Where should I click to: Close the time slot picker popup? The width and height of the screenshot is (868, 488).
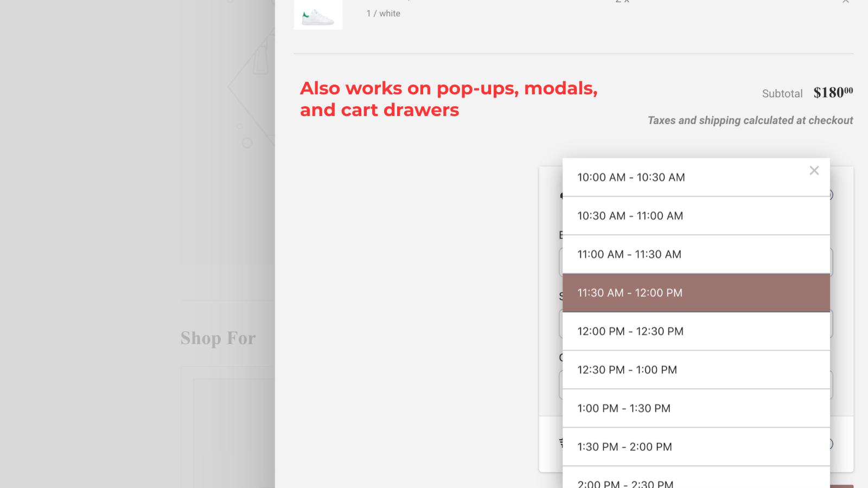[814, 170]
